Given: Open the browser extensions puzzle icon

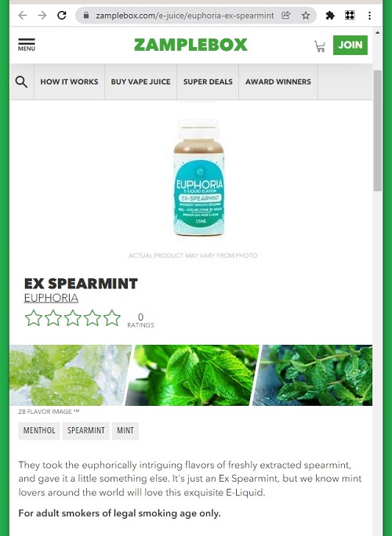Looking at the screenshot, I should [x=330, y=16].
